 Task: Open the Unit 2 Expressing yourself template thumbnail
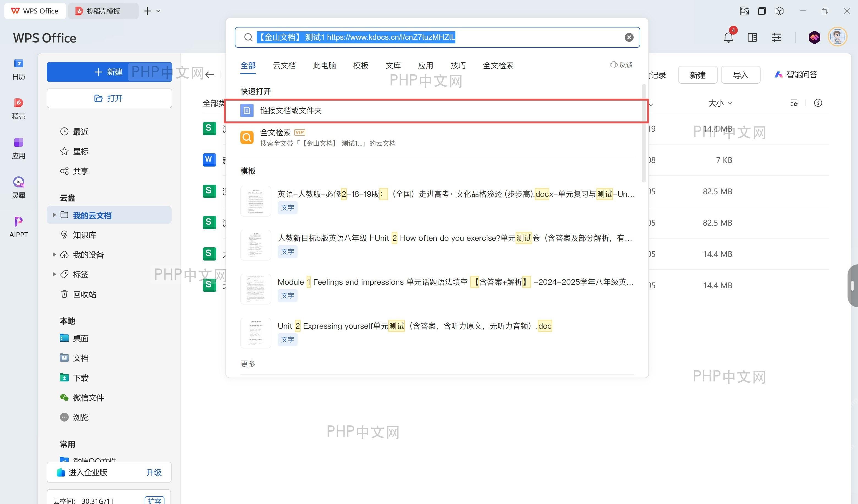pos(255,333)
